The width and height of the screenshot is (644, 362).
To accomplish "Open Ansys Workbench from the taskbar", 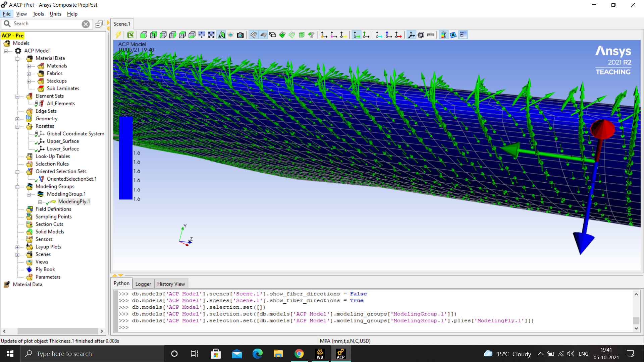I will 320,354.
